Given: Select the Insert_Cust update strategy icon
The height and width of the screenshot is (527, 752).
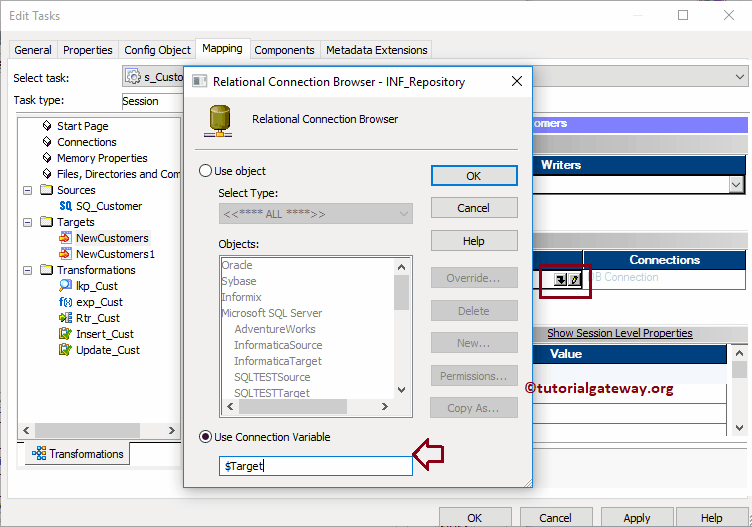Looking at the screenshot, I should [x=65, y=334].
